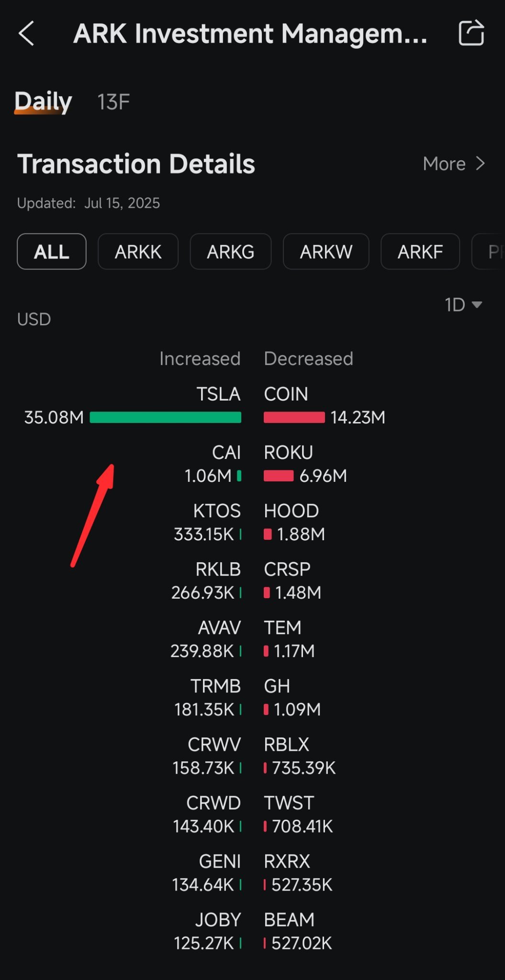Image resolution: width=505 pixels, height=980 pixels.
Task: Switch to the 13F tab
Action: tap(113, 102)
